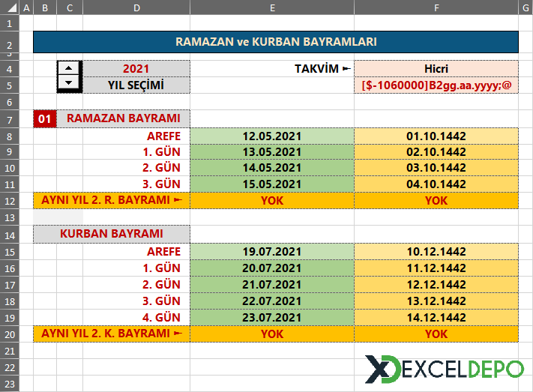Select the KURBAN BAYRAMI heading cell
The image size is (533, 392).
112,233
